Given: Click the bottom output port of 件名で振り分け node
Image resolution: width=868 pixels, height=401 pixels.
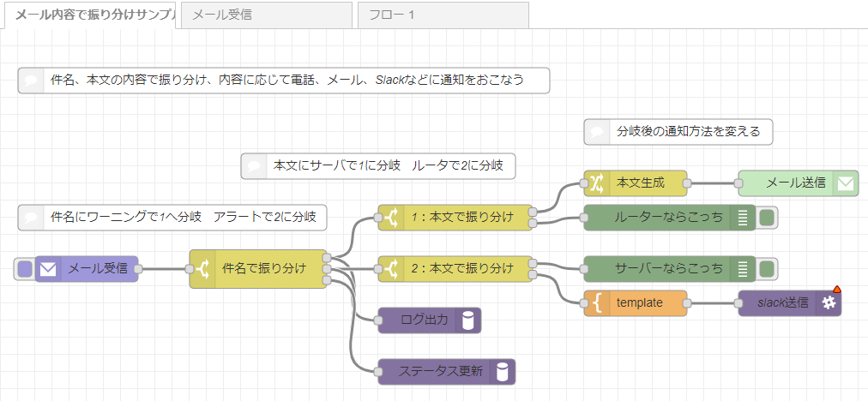Looking at the screenshot, I should [327, 280].
